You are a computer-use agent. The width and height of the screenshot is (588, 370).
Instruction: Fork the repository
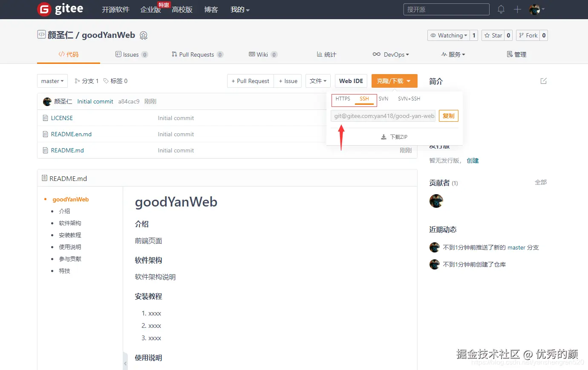[528, 35]
